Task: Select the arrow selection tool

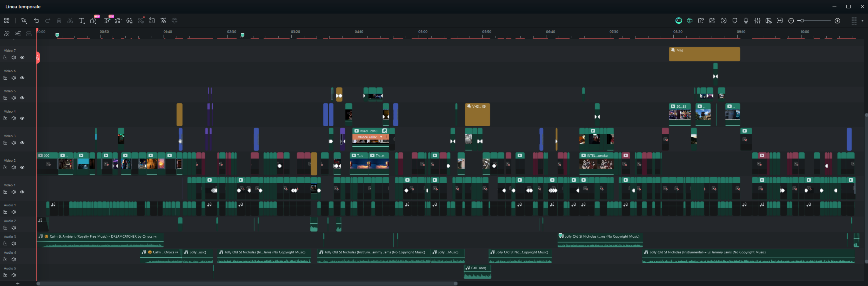Action: coord(24,21)
